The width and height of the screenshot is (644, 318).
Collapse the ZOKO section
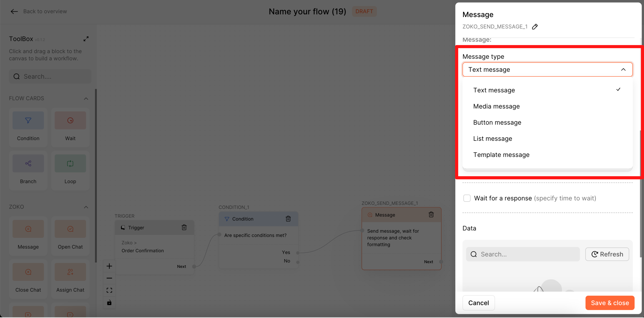point(86,207)
